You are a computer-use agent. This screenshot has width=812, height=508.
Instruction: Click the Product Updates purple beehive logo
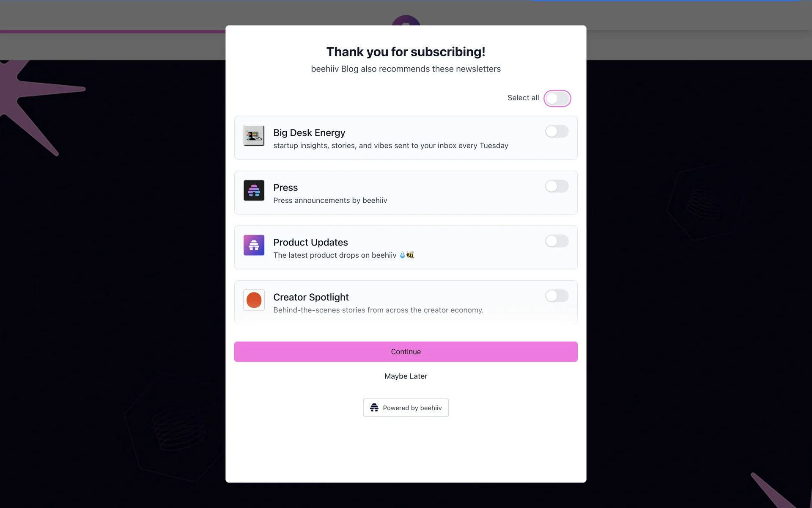coord(254,245)
